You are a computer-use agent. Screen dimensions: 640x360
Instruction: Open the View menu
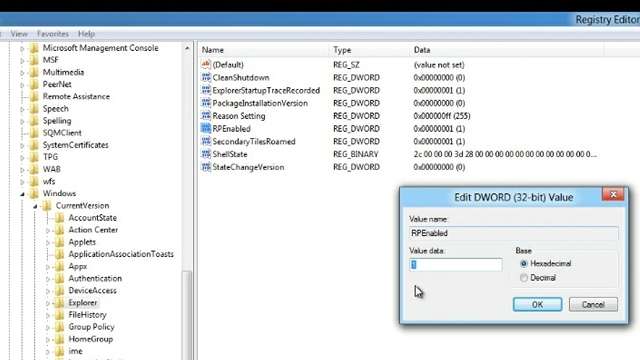coord(19,34)
